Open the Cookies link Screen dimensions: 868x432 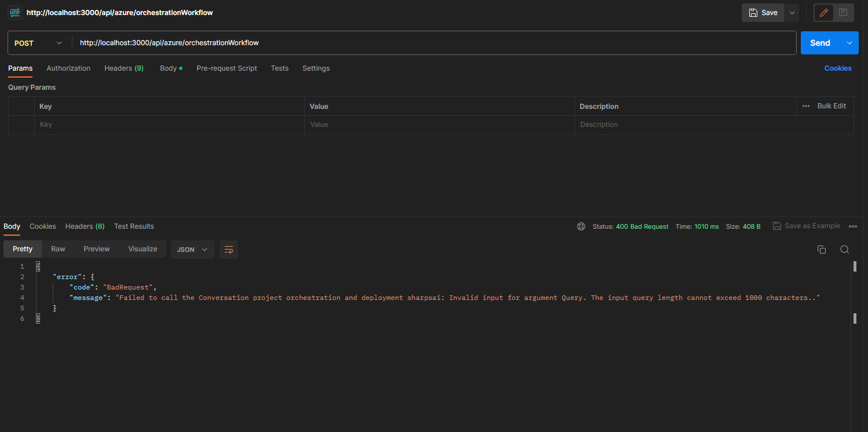pyautogui.click(x=838, y=68)
